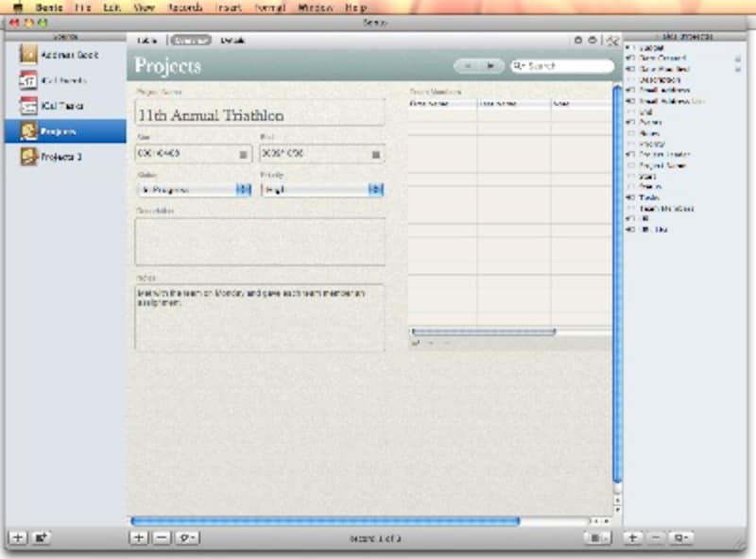Viewport: 756px width, 559px height.
Task: Open the Records menu
Action: (184, 7)
